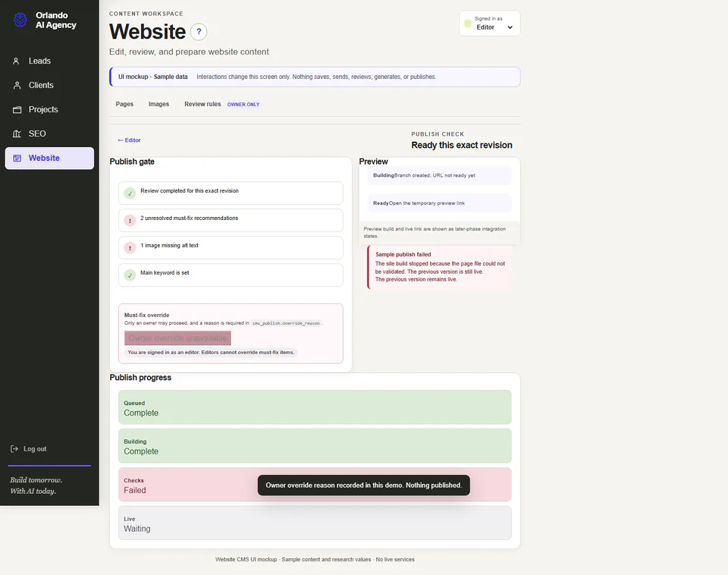Screen dimensions: 728x575
Task: Dismiss the 'Owner override reason recorded' toast
Action: click(x=363, y=485)
